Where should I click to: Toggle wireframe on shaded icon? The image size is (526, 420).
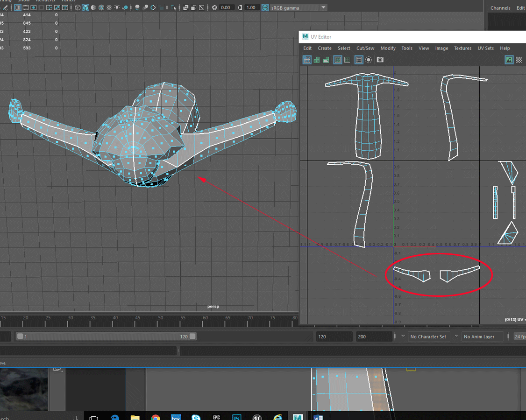pyautogui.click(x=101, y=7)
